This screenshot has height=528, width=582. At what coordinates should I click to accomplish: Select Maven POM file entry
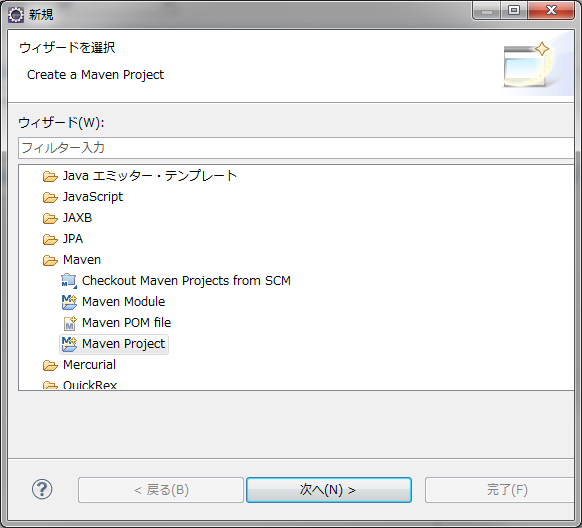126,323
